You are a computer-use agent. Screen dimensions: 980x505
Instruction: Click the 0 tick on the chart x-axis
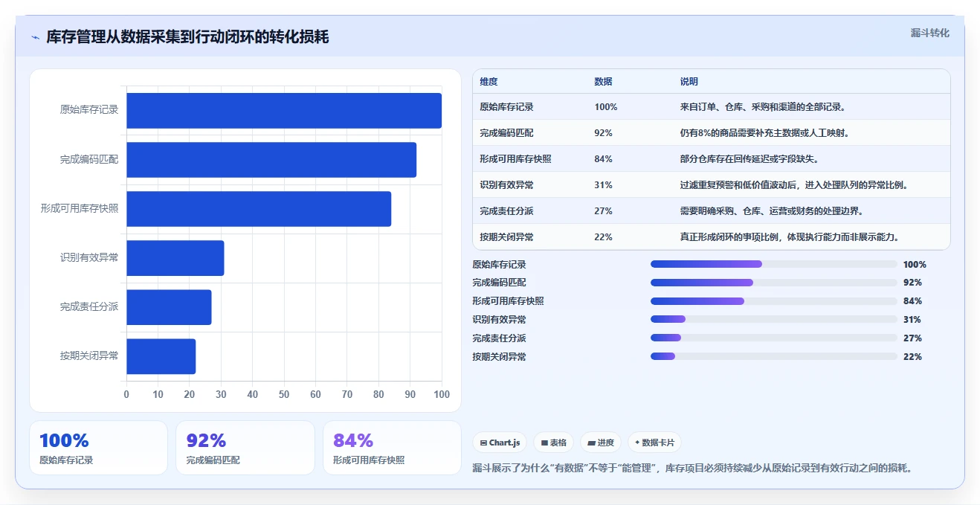[x=126, y=394]
